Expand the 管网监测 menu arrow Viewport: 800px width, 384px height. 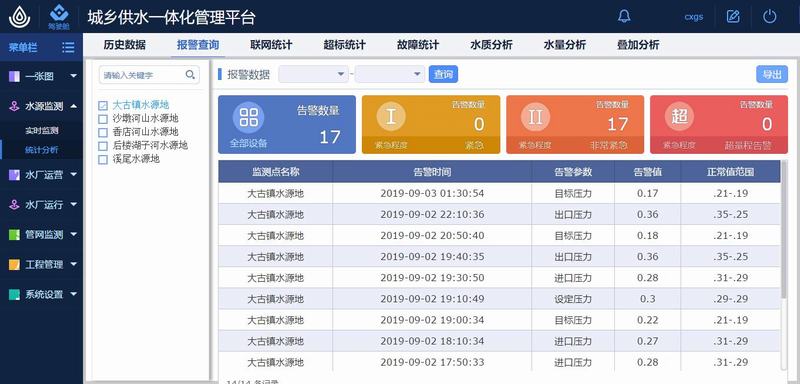(73, 235)
